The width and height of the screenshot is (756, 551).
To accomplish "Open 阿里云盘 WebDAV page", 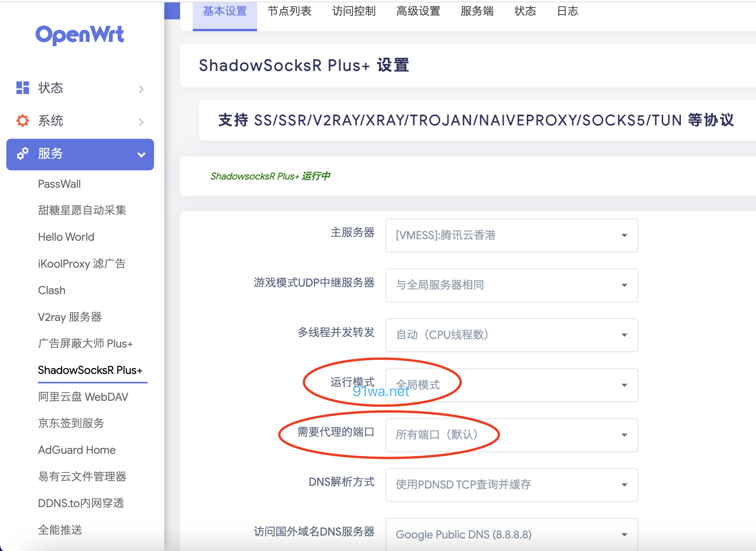I will pyautogui.click(x=83, y=397).
